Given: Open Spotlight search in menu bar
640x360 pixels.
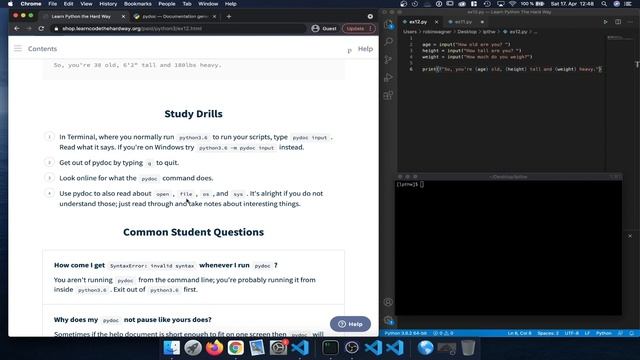Looking at the screenshot, I should (x=604, y=4).
